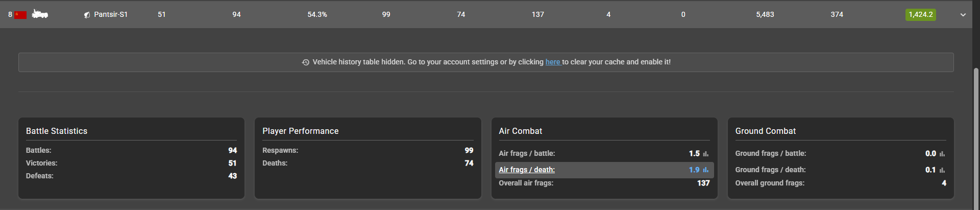980x210 pixels.
Task: Collapse the Pantsir-S1 row using the chevron
Action: (x=963, y=15)
